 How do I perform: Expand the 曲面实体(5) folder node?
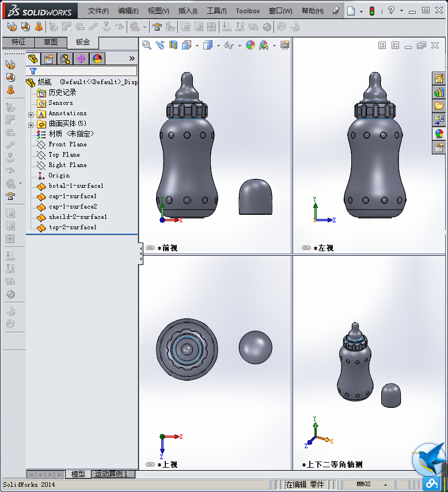point(31,125)
